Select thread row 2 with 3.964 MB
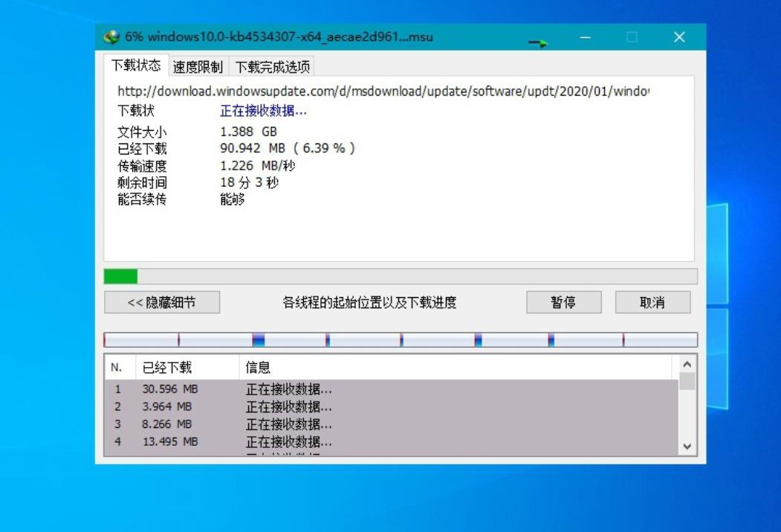 [392, 406]
